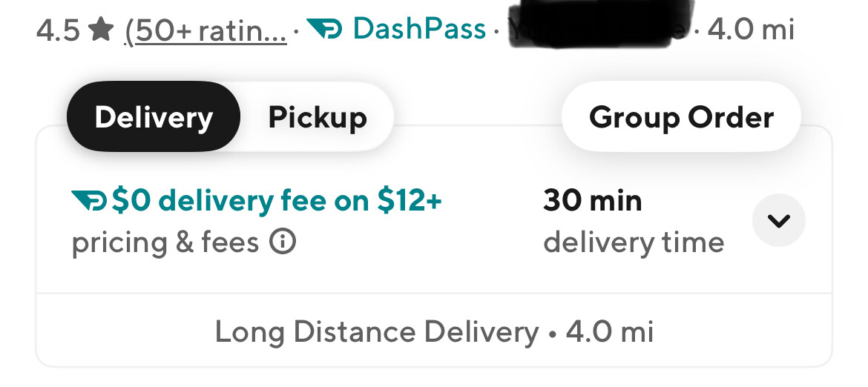
Task: Open the 50+ ratings link
Action: [206, 30]
